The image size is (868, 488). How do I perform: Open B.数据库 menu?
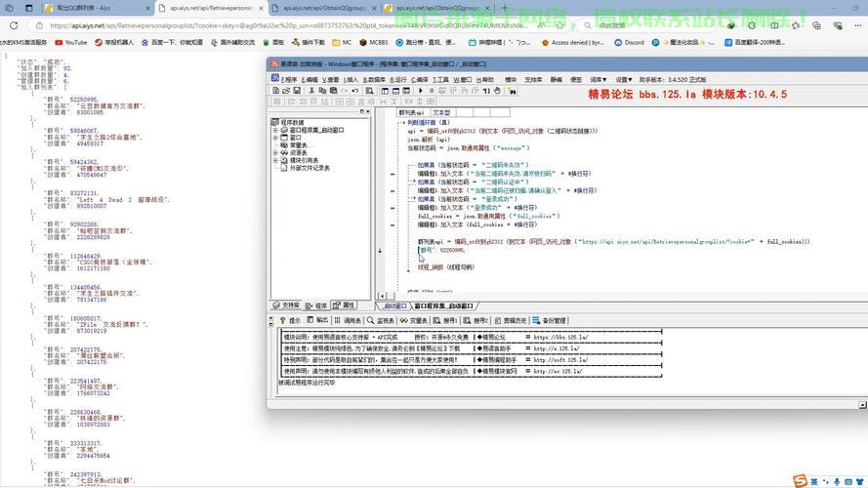tap(374, 80)
